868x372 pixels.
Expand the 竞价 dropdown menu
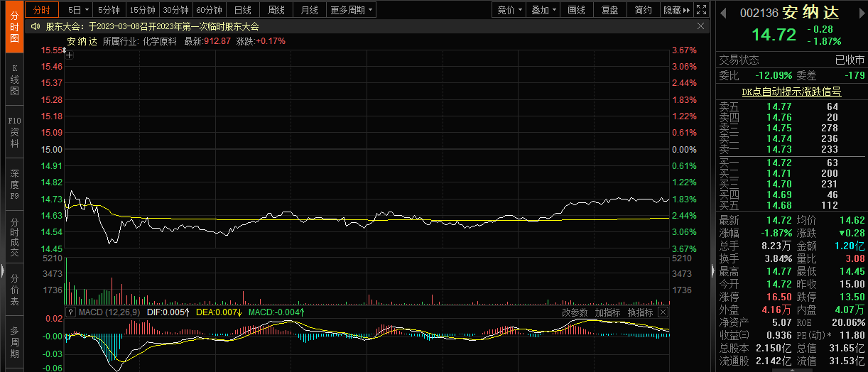click(x=509, y=10)
